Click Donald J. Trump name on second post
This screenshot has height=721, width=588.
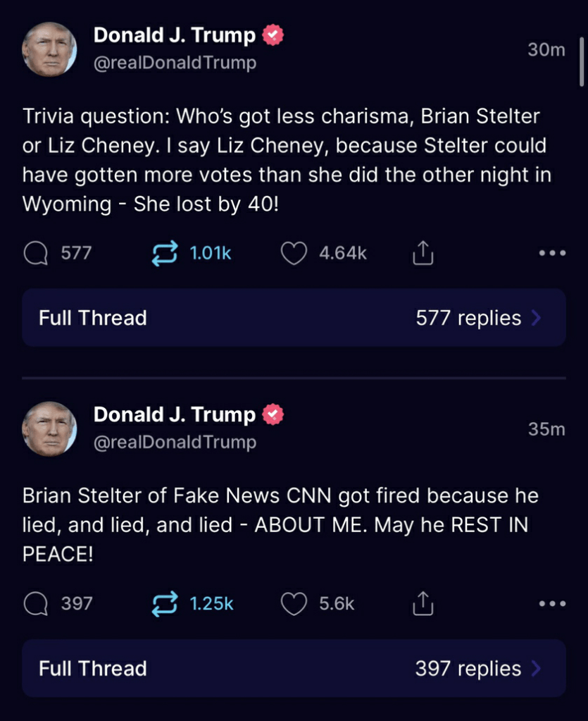click(175, 414)
